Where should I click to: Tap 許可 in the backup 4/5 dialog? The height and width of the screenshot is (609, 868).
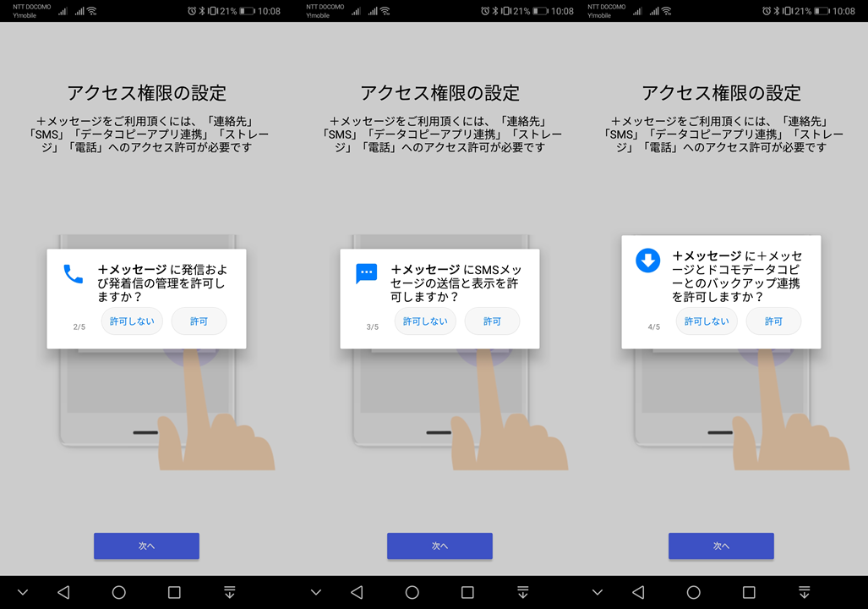point(773,321)
